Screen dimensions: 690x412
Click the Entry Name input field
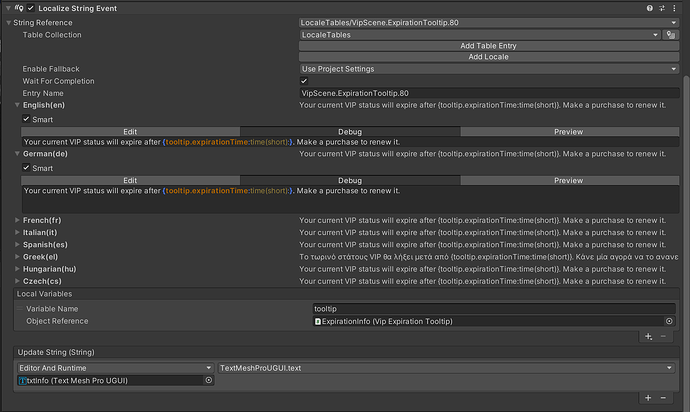[x=489, y=93]
